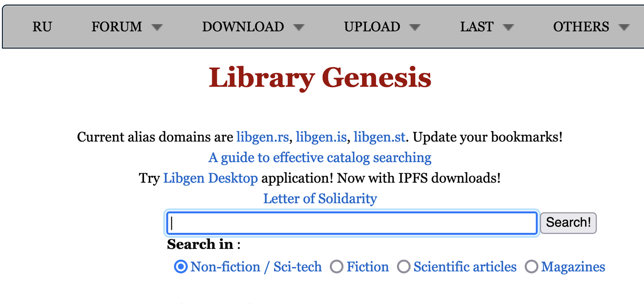The width and height of the screenshot is (644, 304).
Task: Select the Magazines radio button
Action: (x=532, y=267)
